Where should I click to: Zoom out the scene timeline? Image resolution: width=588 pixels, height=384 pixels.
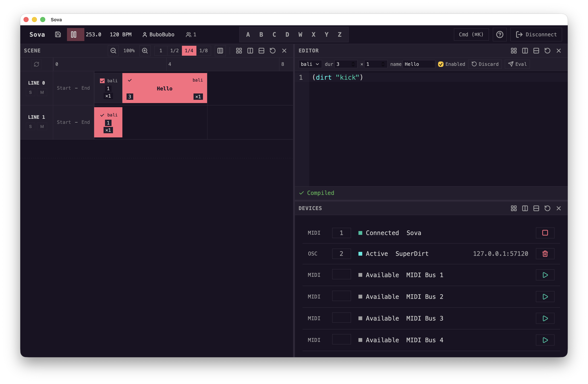pyautogui.click(x=113, y=51)
